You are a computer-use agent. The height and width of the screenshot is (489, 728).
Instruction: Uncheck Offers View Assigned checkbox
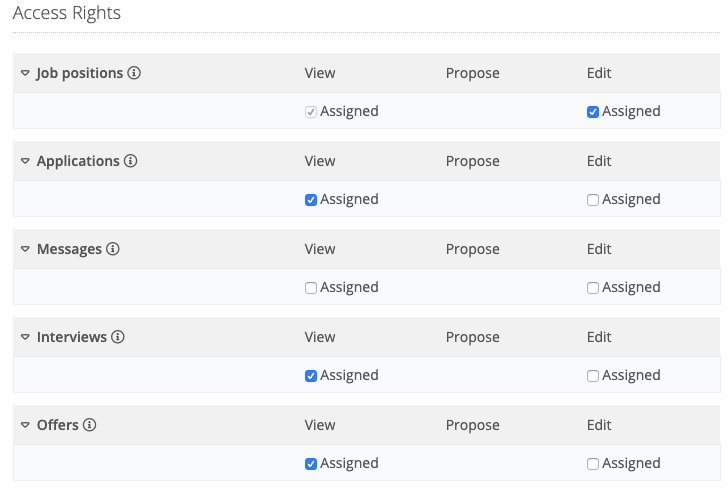point(311,464)
